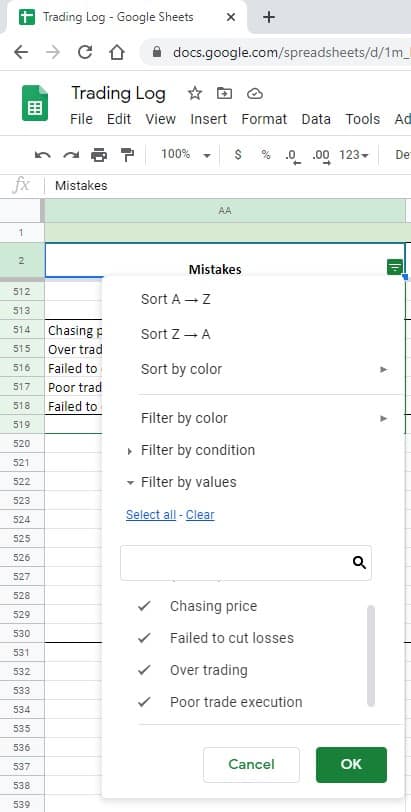Click the Print icon
Viewport: 411px width, 812px height.
[x=99, y=154]
